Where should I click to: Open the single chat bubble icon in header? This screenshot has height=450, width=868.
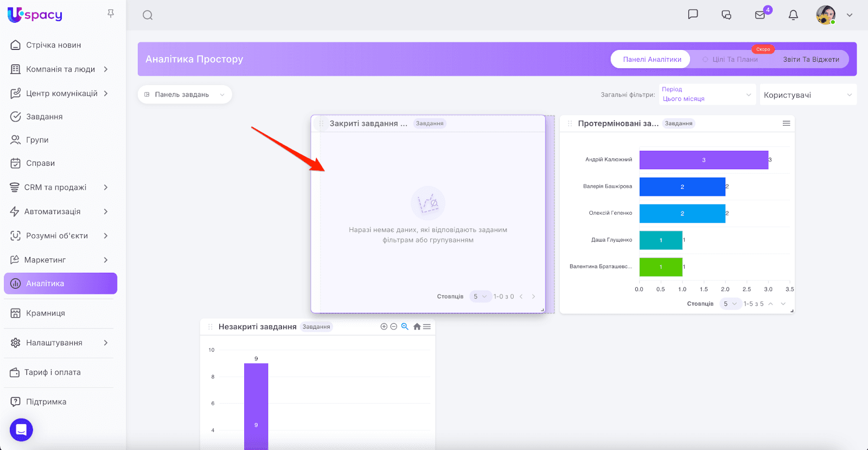[x=693, y=15]
